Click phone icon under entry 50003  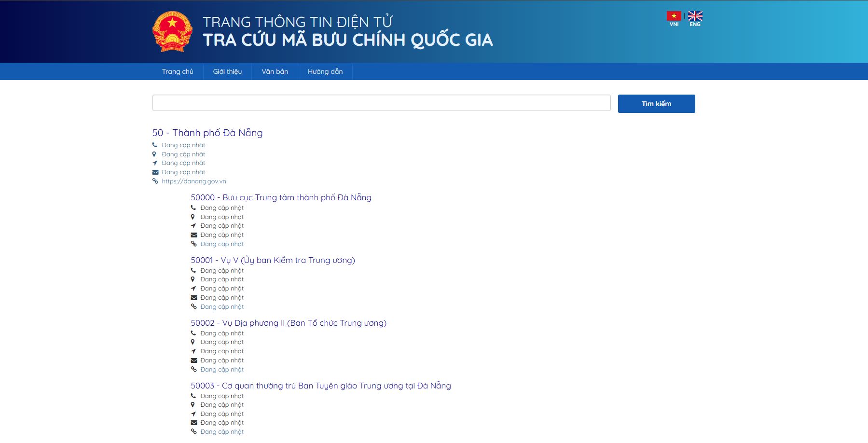tap(193, 396)
